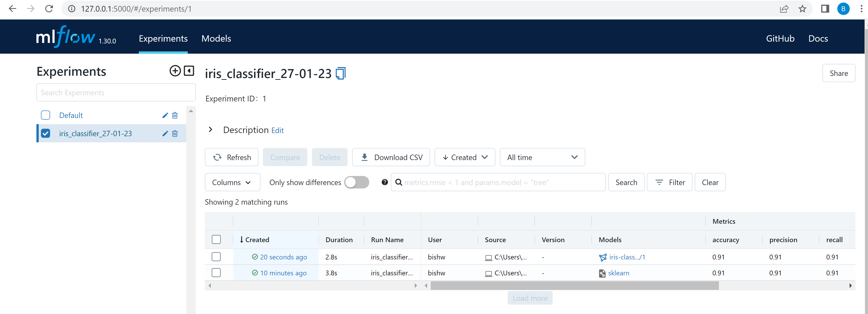The width and height of the screenshot is (868, 314).
Task: Check the select-all runs checkbox
Action: point(216,239)
